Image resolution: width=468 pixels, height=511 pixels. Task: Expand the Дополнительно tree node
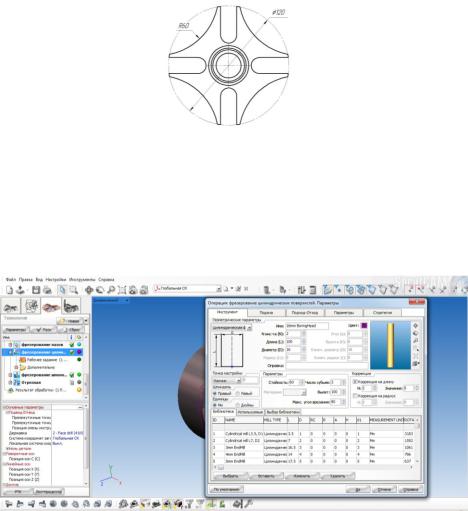point(16,367)
